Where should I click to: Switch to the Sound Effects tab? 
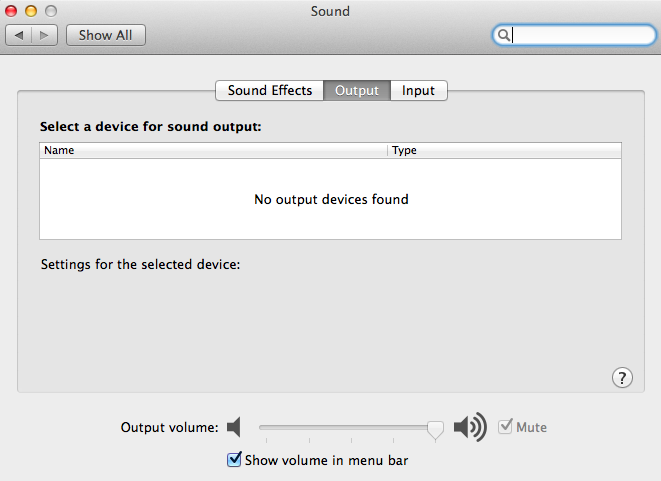(270, 90)
